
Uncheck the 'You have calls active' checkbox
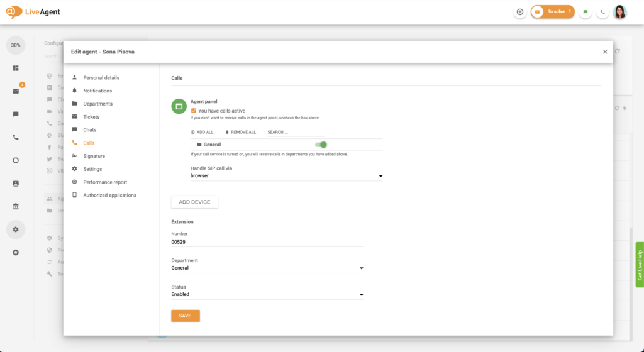tap(194, 111)
